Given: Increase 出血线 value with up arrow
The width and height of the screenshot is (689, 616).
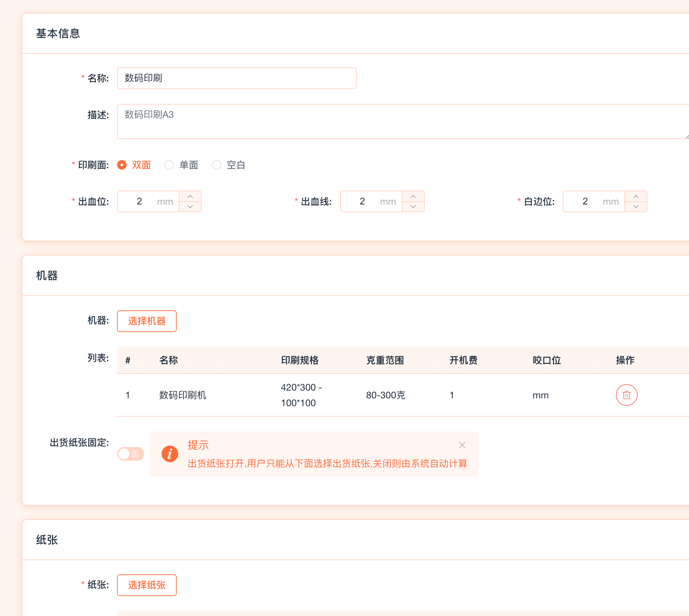Looking at the screenshot, I should (413, 197).
